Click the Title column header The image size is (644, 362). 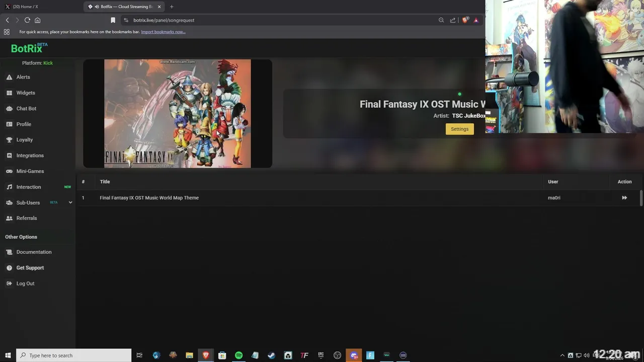(105, 182)
